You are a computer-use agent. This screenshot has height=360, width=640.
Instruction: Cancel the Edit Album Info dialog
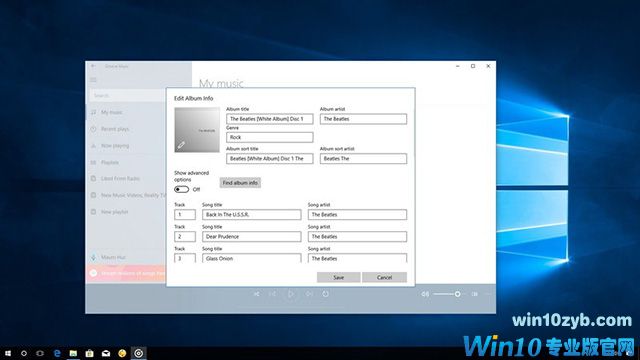[x=384, y=278]
